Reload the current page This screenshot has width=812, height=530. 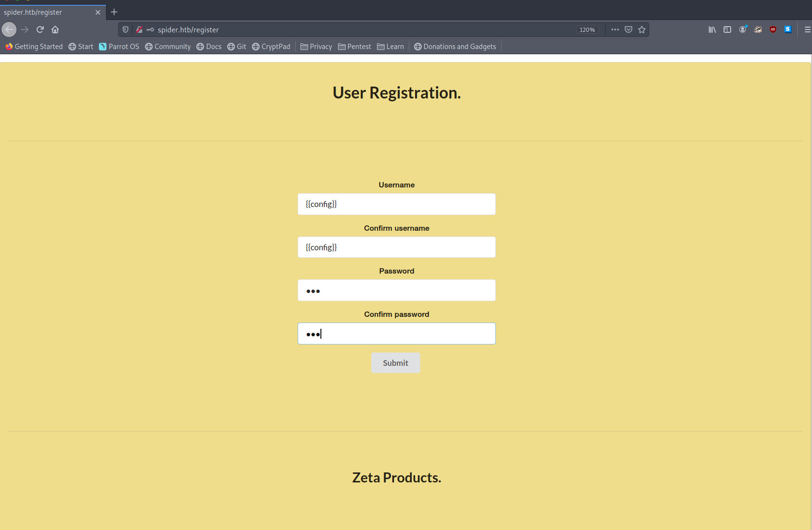coord(40,29)
